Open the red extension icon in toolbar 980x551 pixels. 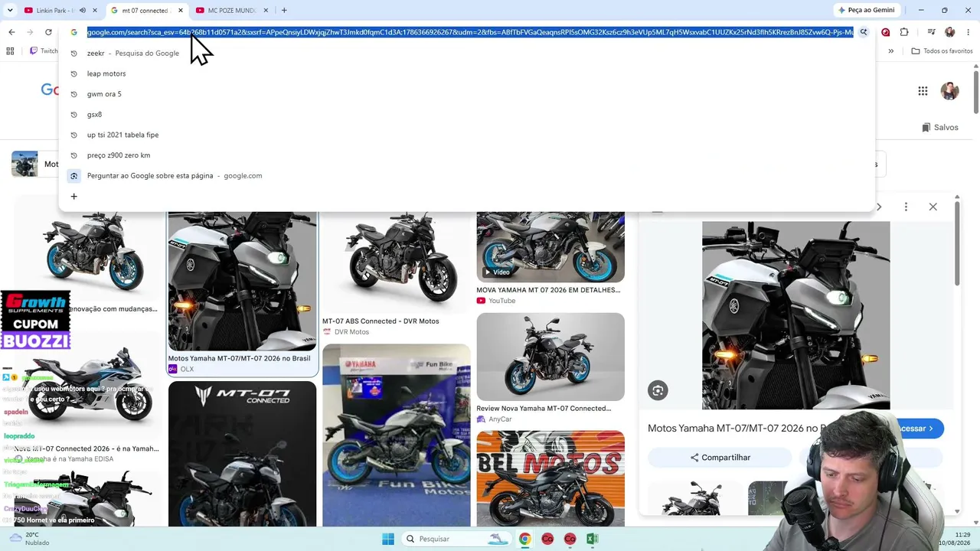point(886,32)
